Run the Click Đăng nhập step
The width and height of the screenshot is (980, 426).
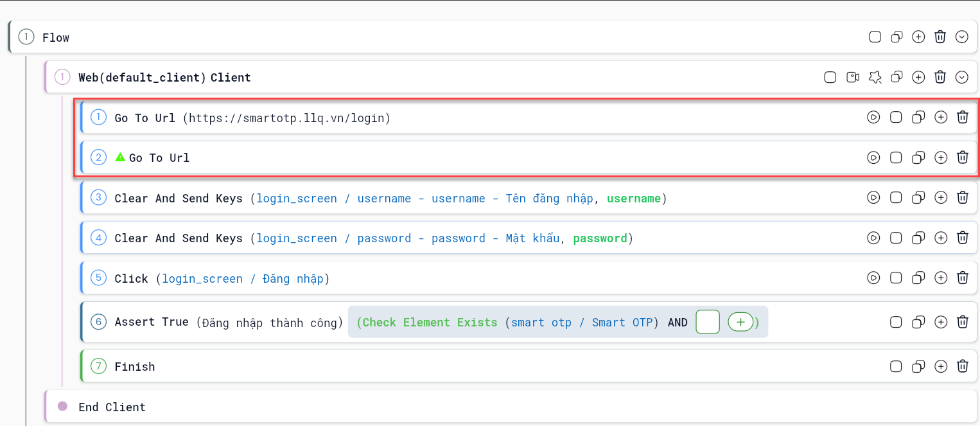[873, 278]
